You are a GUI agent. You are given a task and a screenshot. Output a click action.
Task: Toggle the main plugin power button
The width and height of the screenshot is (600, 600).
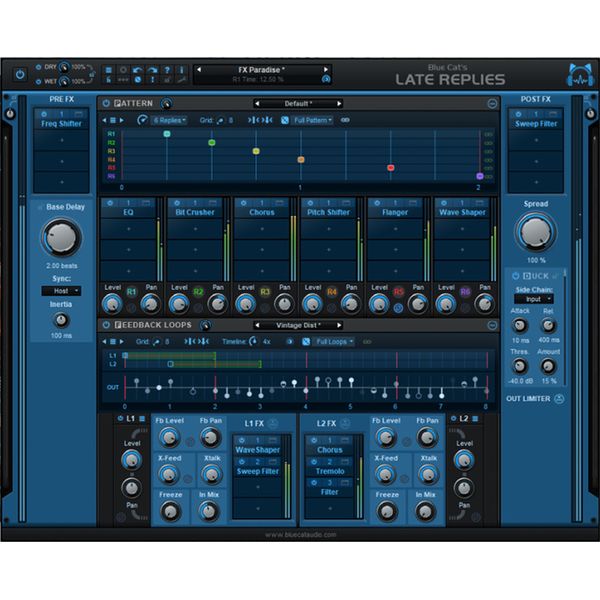20,74
